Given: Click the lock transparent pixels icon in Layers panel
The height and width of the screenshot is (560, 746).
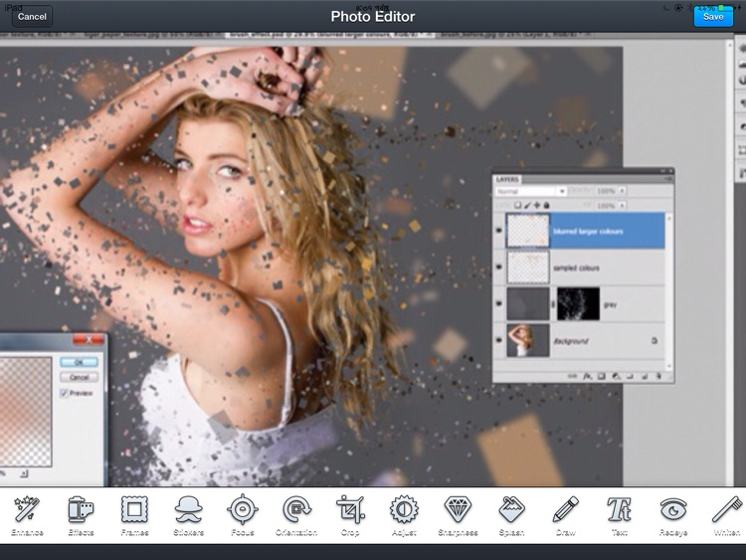Looking at the screenshot, I should point(517,205).
